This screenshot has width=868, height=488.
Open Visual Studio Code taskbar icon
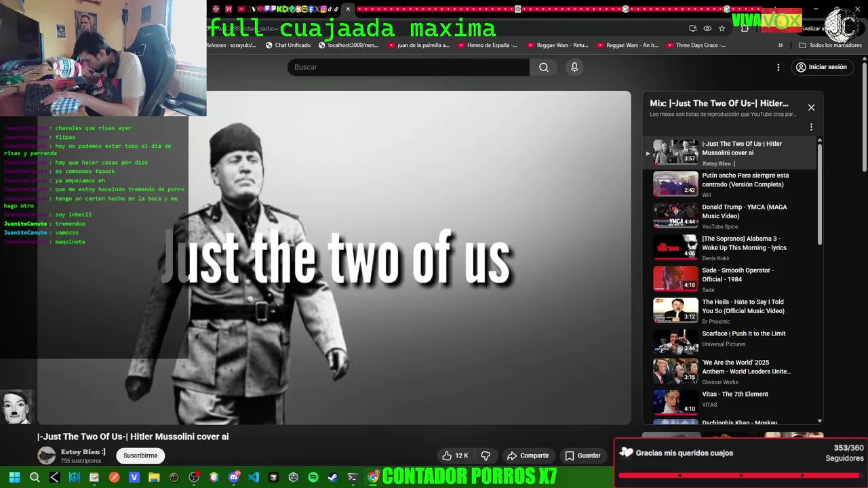254,477
